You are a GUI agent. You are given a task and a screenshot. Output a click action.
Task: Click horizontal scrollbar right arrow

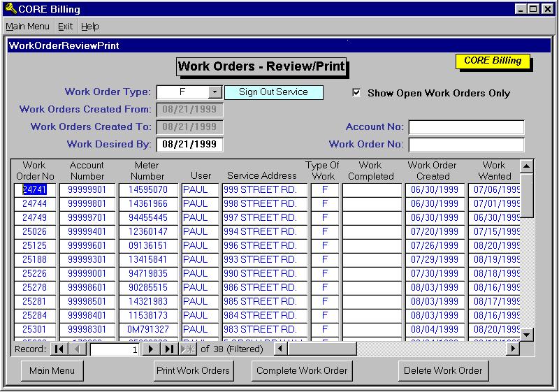[x=513, y=349]
